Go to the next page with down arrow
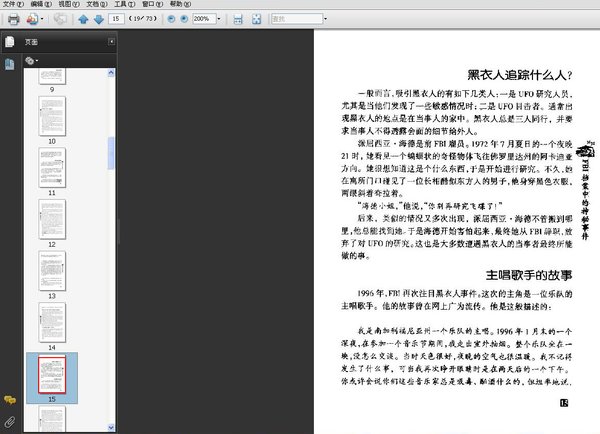This screenshot has height=434, width=600. pyautogui.click(x=98, y=19)
